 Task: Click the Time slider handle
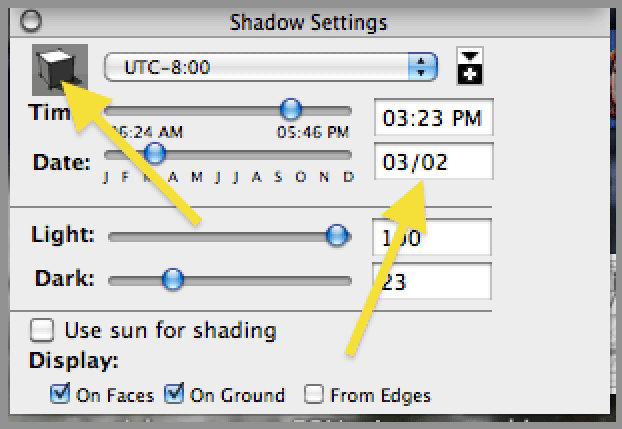[290, 108]
